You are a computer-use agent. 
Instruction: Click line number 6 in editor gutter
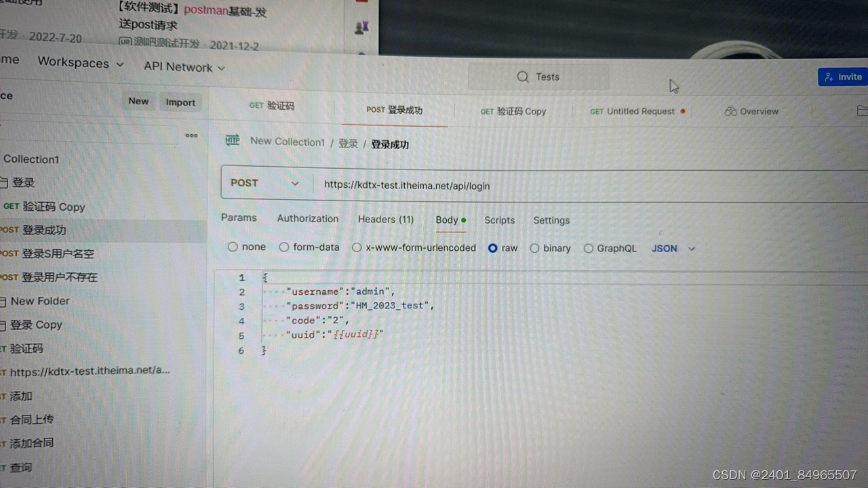[241, 350]
